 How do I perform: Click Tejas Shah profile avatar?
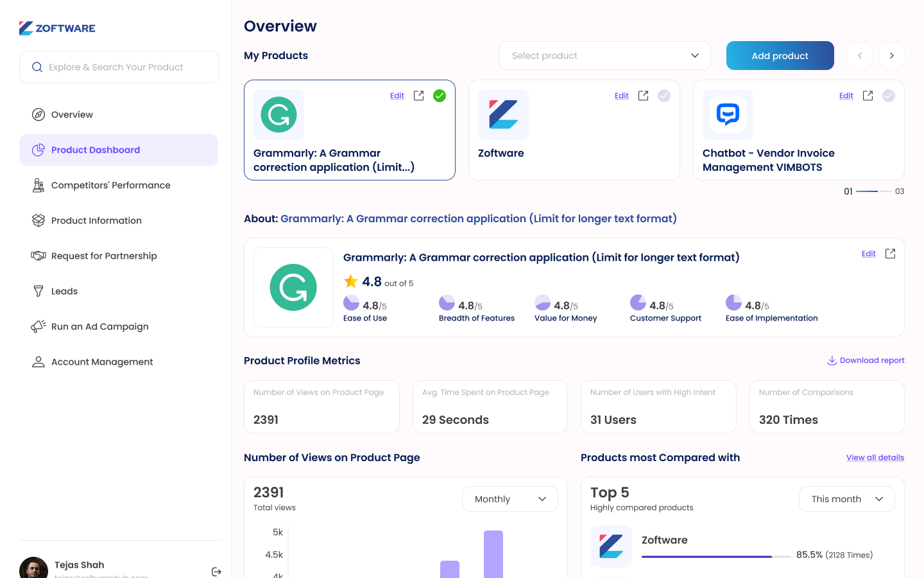(x=33, y=568)
